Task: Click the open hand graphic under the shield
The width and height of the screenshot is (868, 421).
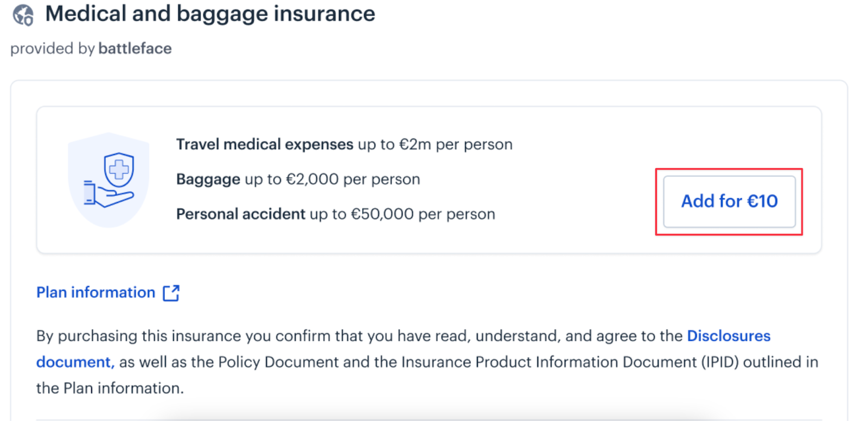Action: [108, 194]
